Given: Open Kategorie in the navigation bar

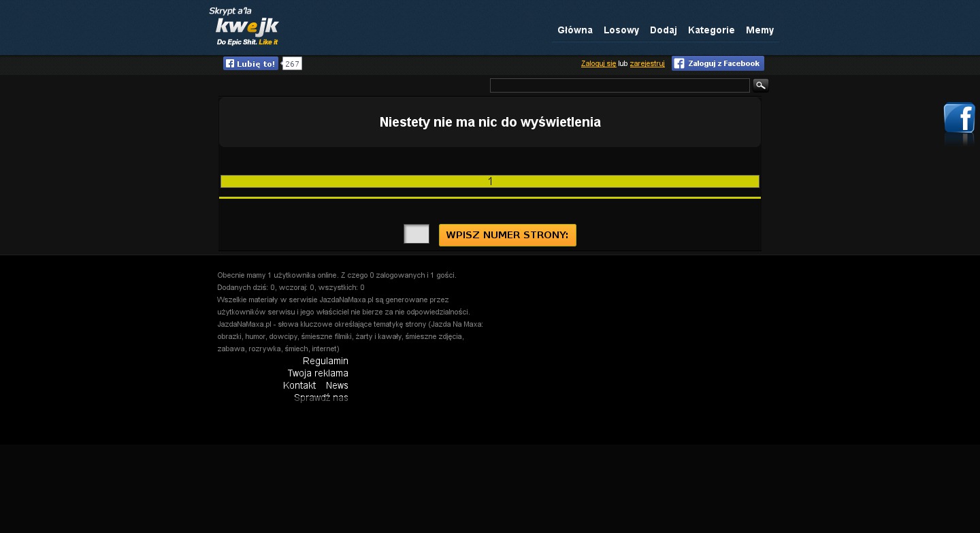Looking at the screenshot, I should coord(711,30).
